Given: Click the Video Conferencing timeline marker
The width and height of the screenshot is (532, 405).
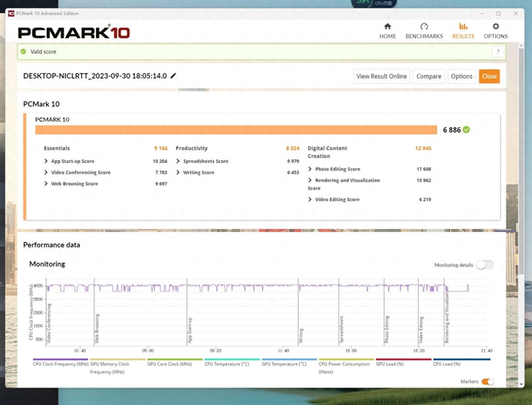Looking at the screenshot, I should [49, 324].
